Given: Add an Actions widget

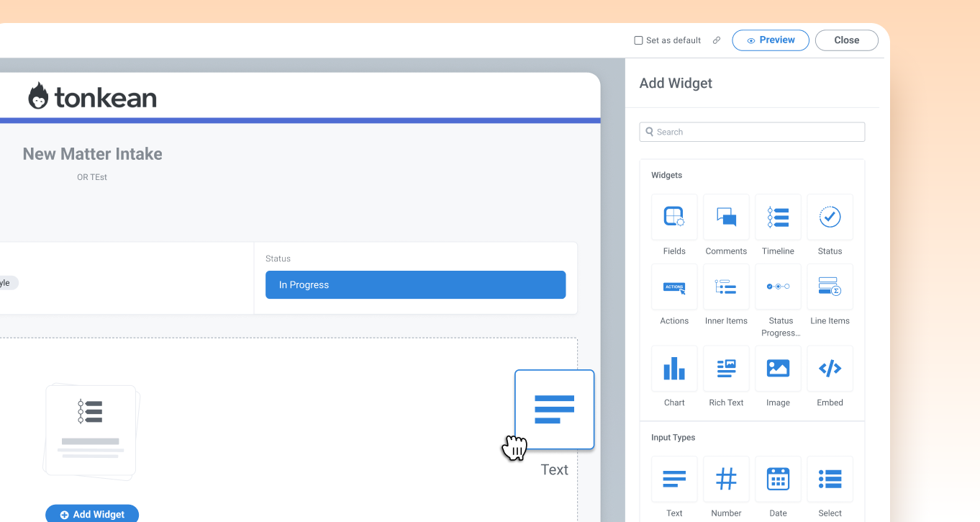Looking at the screenshot, I should point(673,286).
